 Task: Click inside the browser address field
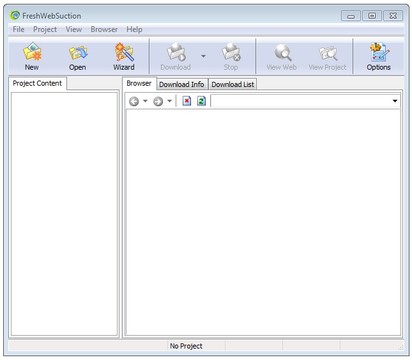pos(301,101)
